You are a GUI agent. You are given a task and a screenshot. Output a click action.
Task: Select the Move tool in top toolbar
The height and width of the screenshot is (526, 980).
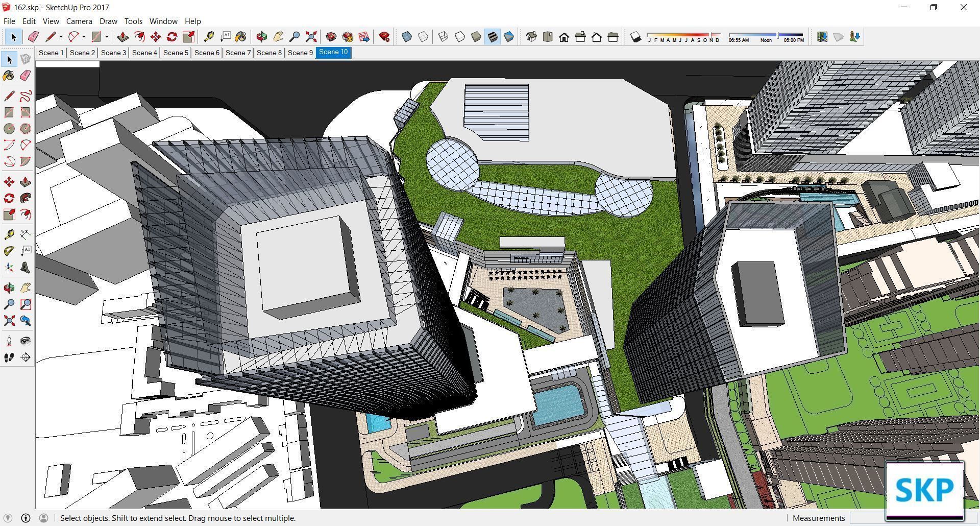pos(156,37)
